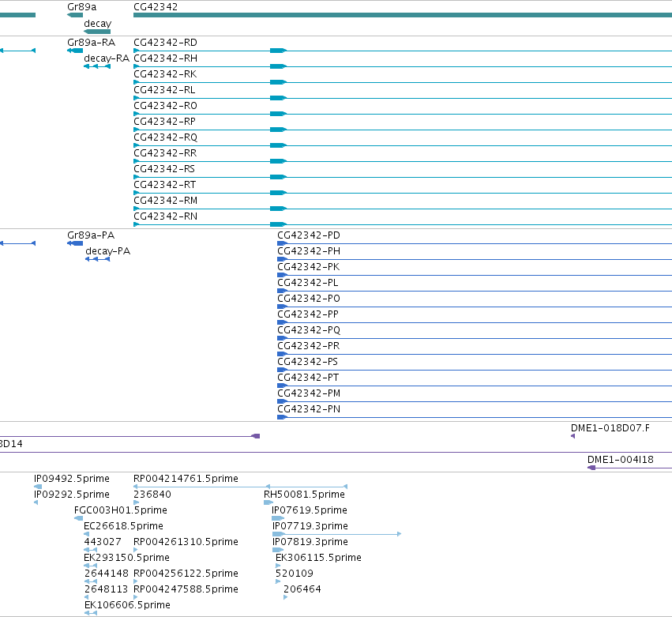Select the Gr89a gene label
This screenshot has width=672, height=617.
(x=82, y=7)
